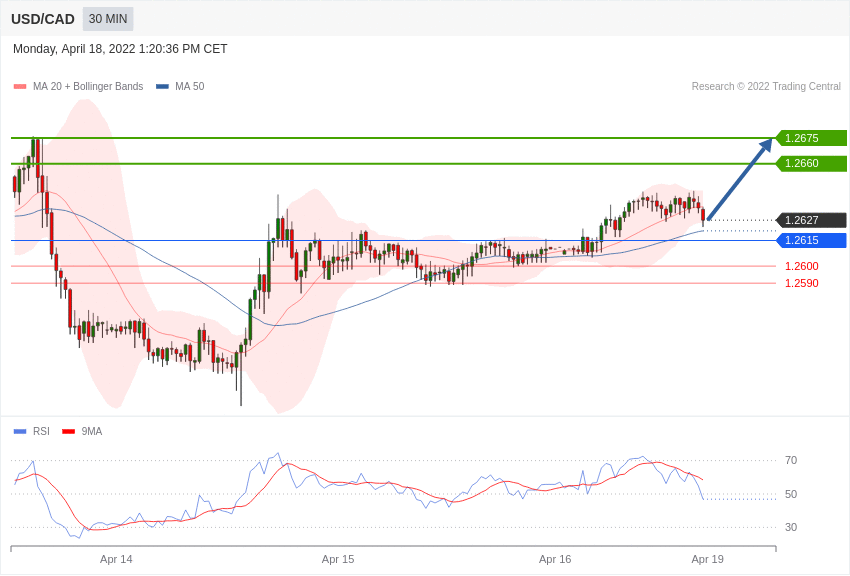This screenshot has height=576, width=850.
Task: Click the RSI blue legend swatch
Action: click(20, 432)
